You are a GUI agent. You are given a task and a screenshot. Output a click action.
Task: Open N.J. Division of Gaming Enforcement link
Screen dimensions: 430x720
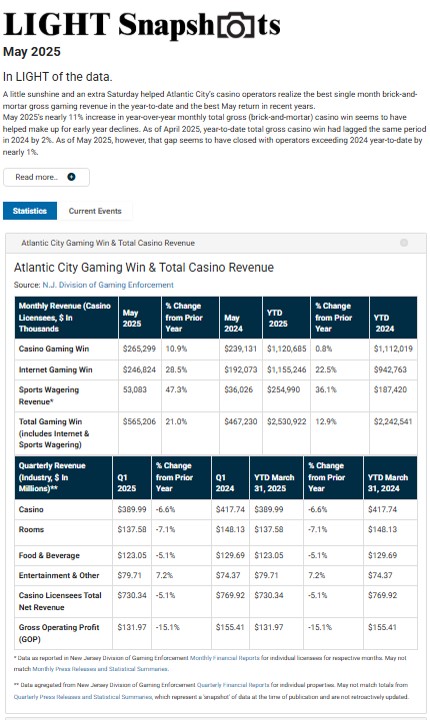pyautogui.click(x=108, y=285)
